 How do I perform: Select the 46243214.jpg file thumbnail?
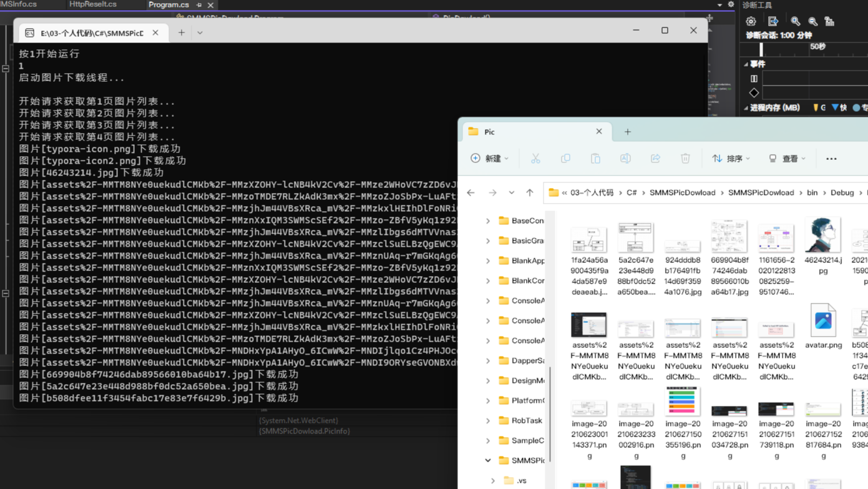(823, 235)
